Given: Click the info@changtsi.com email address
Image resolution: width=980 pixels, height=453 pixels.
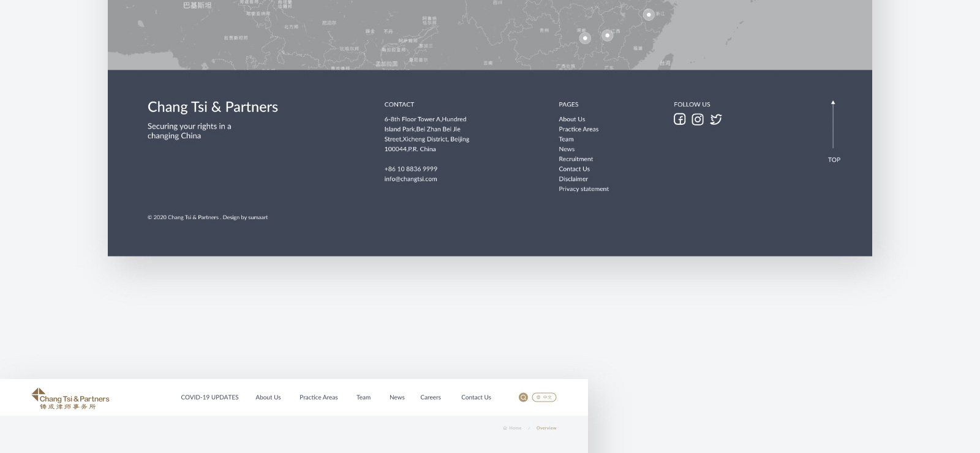Looking at the screenshot, I should (410, 179).
